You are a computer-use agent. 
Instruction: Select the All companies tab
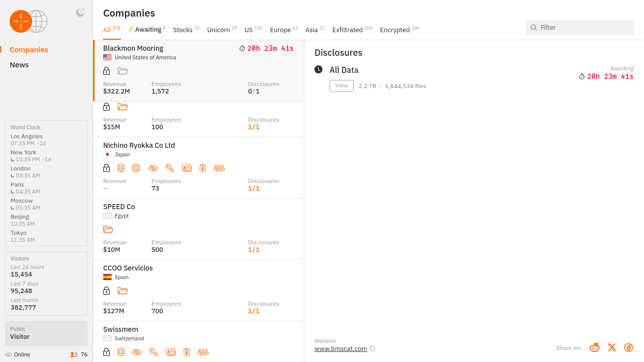112,30
